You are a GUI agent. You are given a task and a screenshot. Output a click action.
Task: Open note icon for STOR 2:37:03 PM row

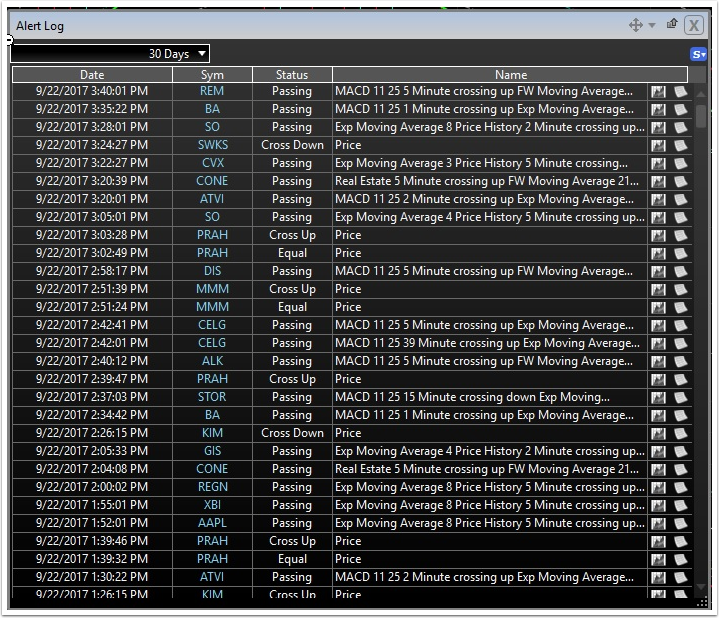click(x=680, y=397)
